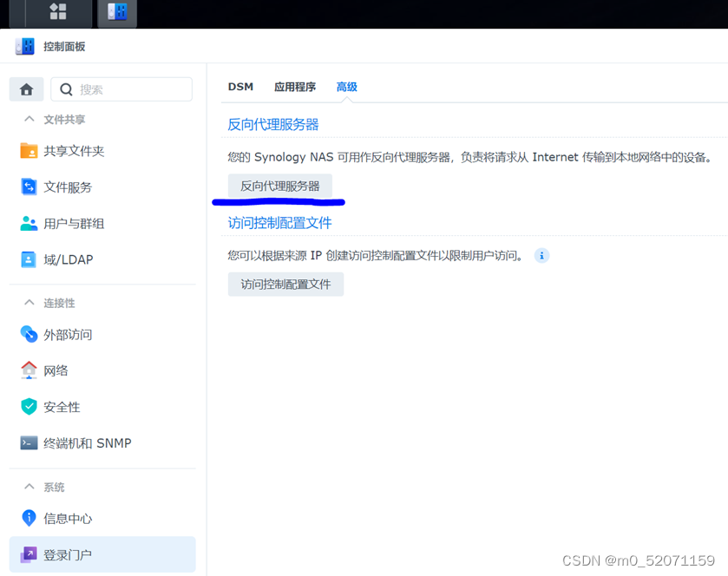Switch to the 应用程序 tab
Screen dimensions: 728x576
[x=295, y=87]
